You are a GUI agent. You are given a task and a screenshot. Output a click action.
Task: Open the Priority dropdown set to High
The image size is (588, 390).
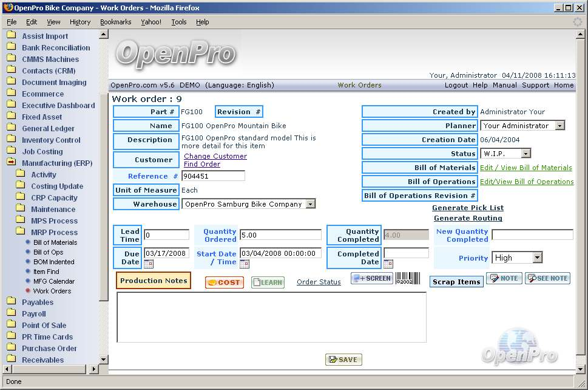coord(536,258)
